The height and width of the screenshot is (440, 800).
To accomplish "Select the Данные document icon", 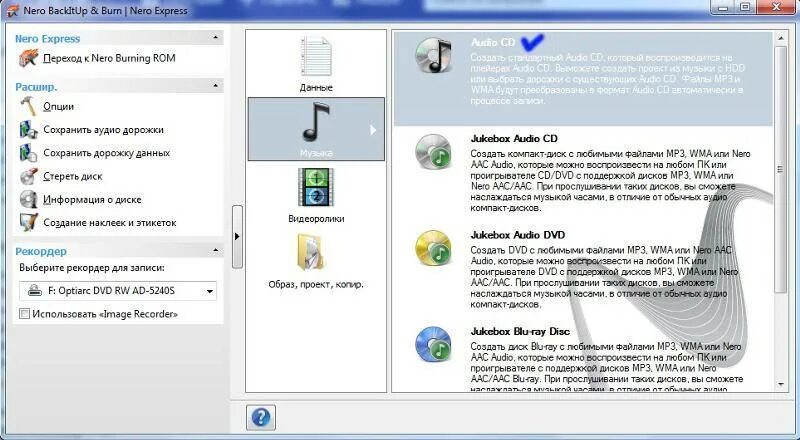I will (316, 57).
